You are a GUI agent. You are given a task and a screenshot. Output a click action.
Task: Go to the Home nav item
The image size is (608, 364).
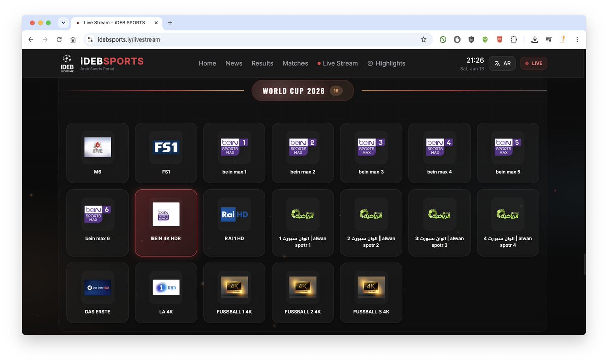pyautogui.click(x=207, y=63)
